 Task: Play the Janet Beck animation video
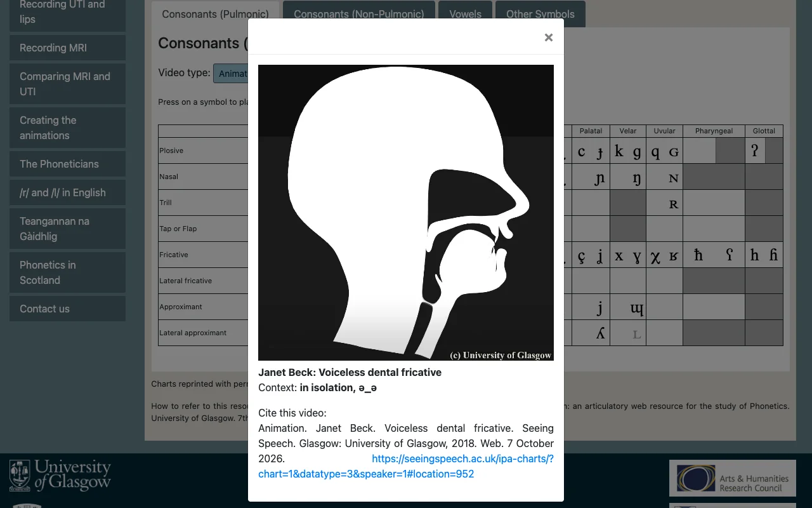tap(406, 213)
